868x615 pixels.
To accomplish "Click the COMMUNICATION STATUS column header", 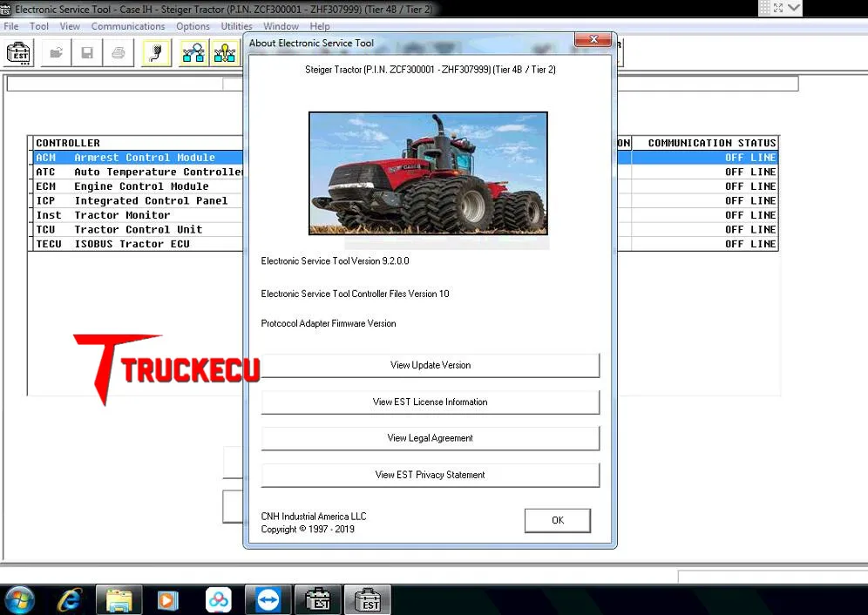I will [705, 143].
